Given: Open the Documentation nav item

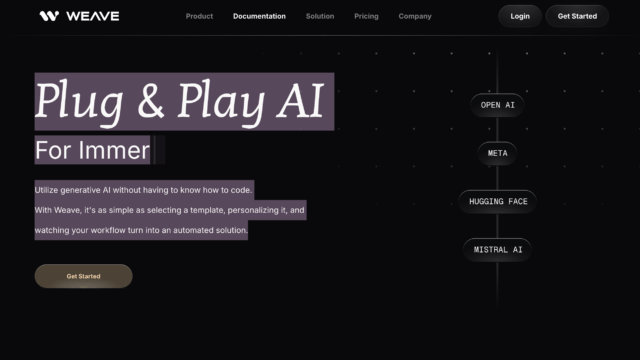Looking at the screenshot, I should pos(259,16).
